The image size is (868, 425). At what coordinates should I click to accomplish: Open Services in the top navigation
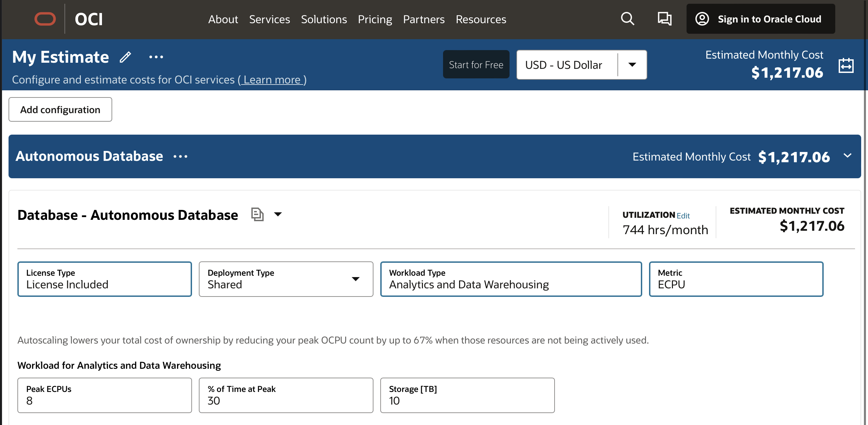pyautogui.click(x=269, y=19)
